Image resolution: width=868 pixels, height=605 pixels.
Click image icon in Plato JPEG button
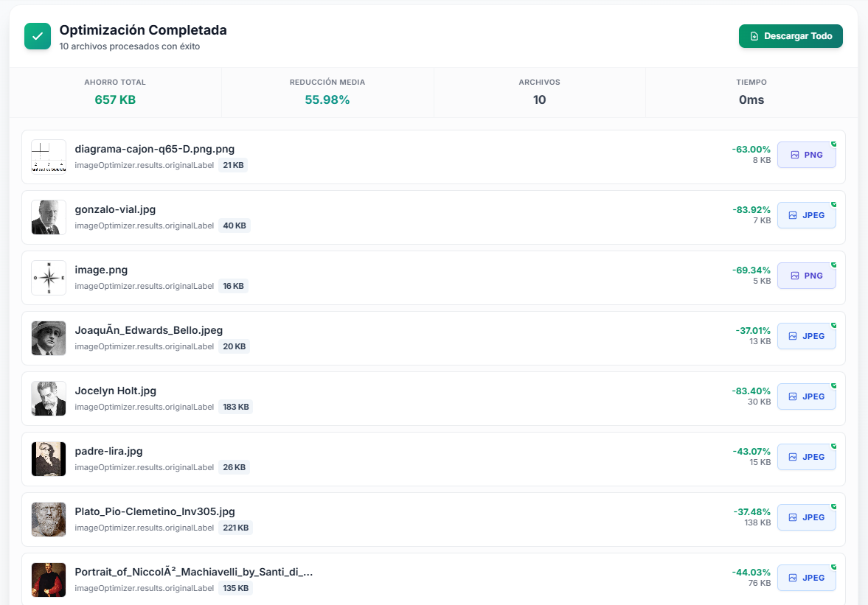pos(793,517)
